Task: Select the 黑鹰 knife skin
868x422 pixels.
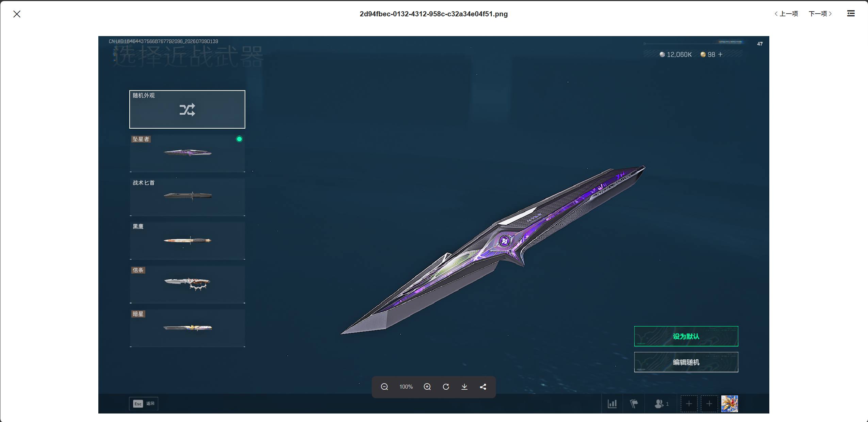Action: point(187,241)
